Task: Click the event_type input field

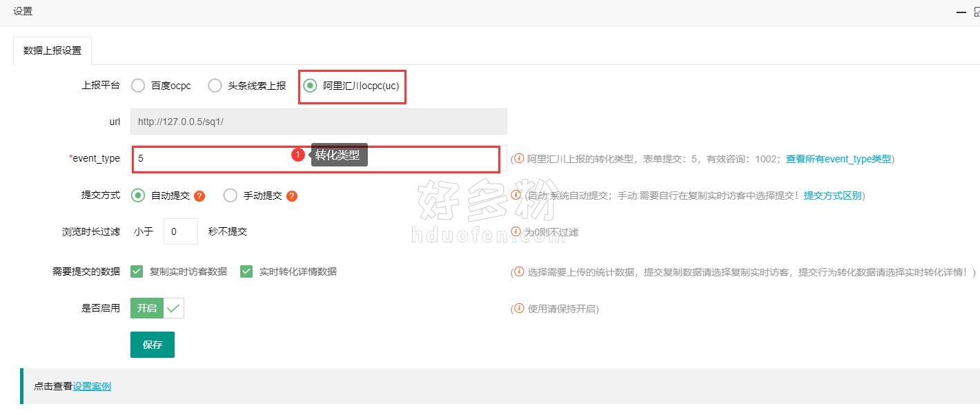Action: [x=315, y=158]
